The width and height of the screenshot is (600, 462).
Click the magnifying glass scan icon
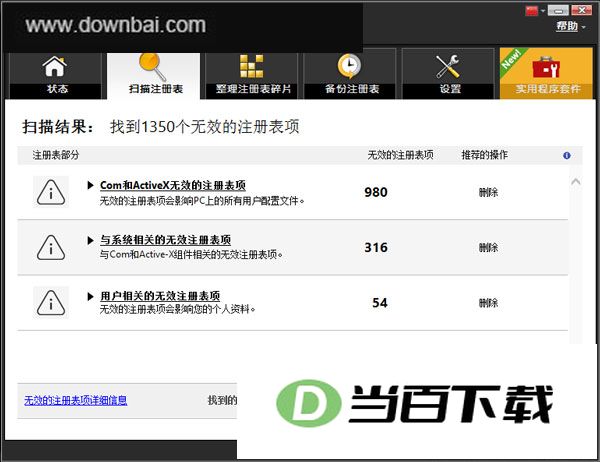[152, 67]
